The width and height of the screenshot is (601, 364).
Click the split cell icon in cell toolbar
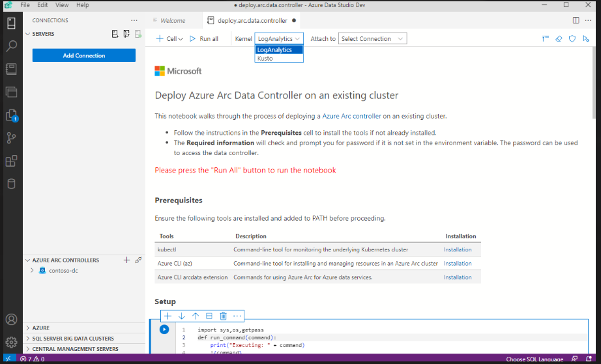(209, 316)
